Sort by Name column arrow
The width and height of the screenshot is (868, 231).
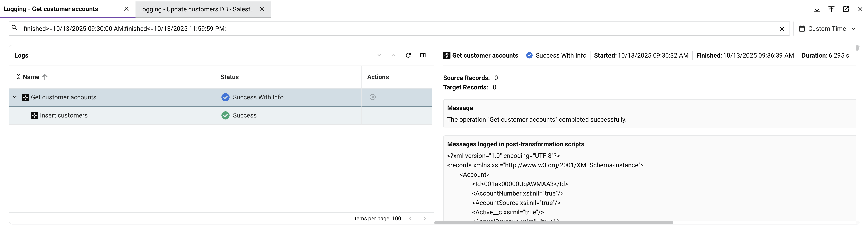click(45, 77)
